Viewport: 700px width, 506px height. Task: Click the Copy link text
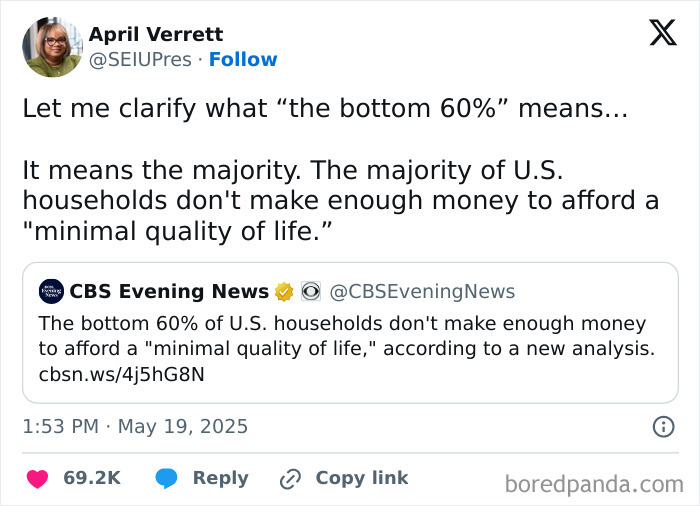[362, 479]
